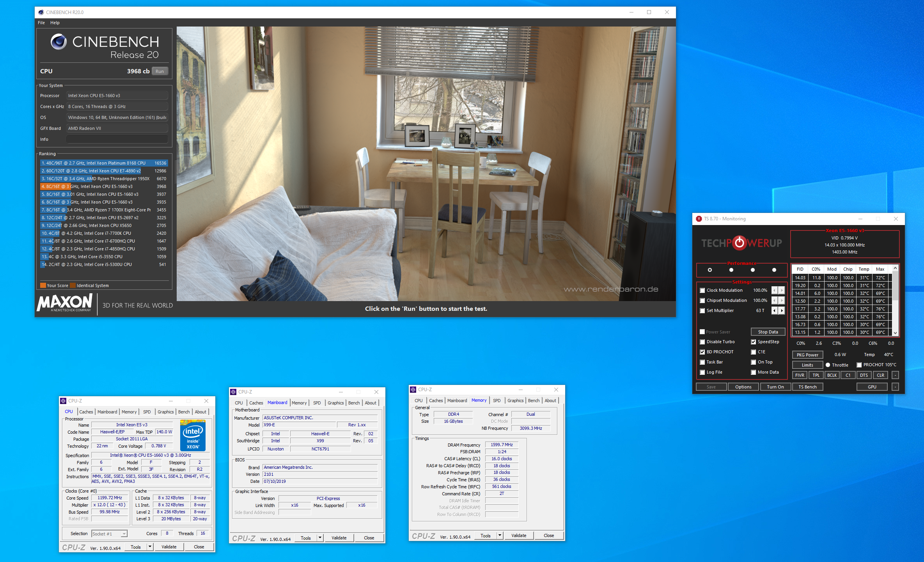Image resolution: width=924 pixels, height=562 pixels.
Task: Click the ThrottleStop title bar icon
Action: pos(699,219)
